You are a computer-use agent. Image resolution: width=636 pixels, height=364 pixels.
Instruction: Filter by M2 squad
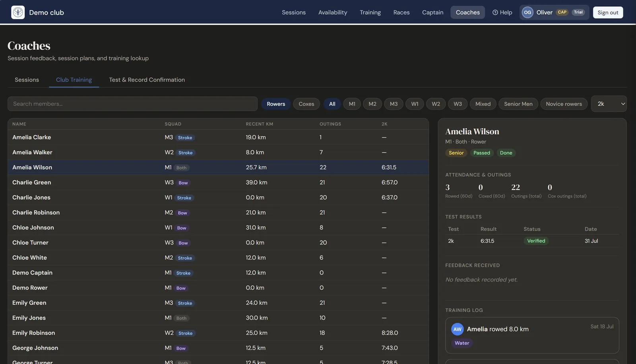(372, 104)
